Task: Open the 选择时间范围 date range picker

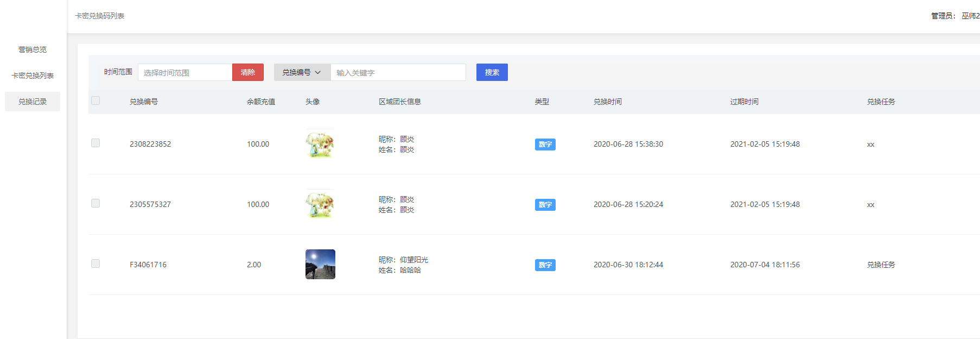Action: pos(185,72)
